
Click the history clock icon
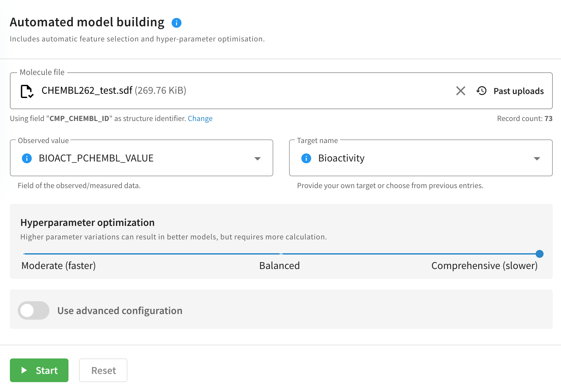point(481,91)
